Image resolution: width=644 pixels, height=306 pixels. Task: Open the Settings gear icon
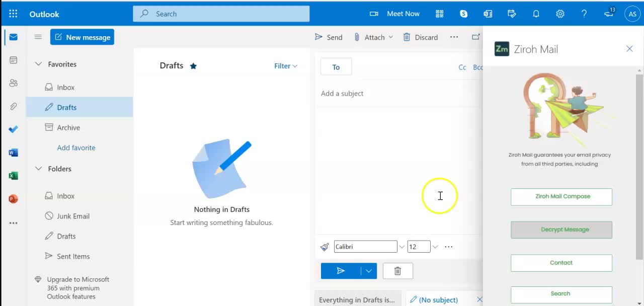click(560, 14)
